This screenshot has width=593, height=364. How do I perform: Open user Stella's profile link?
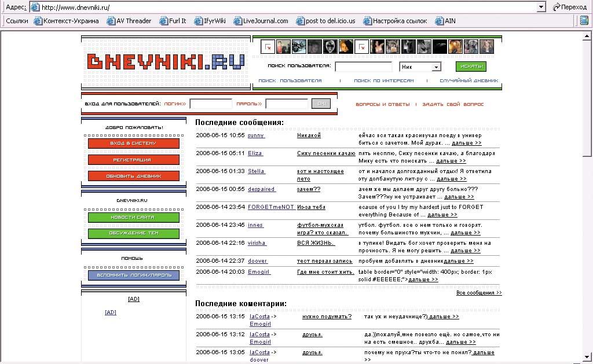256,171
